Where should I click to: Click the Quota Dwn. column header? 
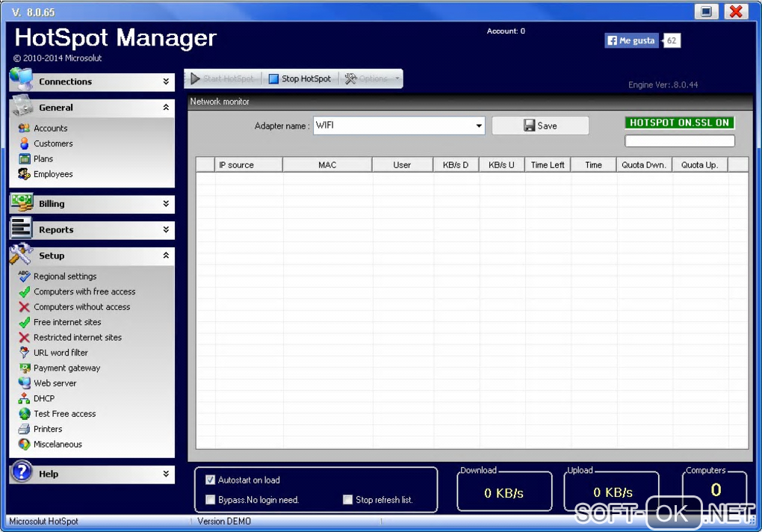644,164
